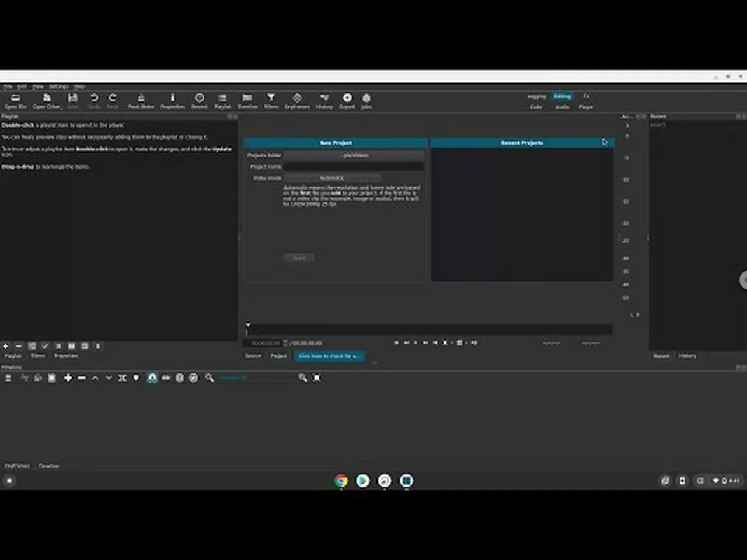Screen dimensions: 747x560
Task: Open the Timeline hamburger menu
Action: point(8,377)
